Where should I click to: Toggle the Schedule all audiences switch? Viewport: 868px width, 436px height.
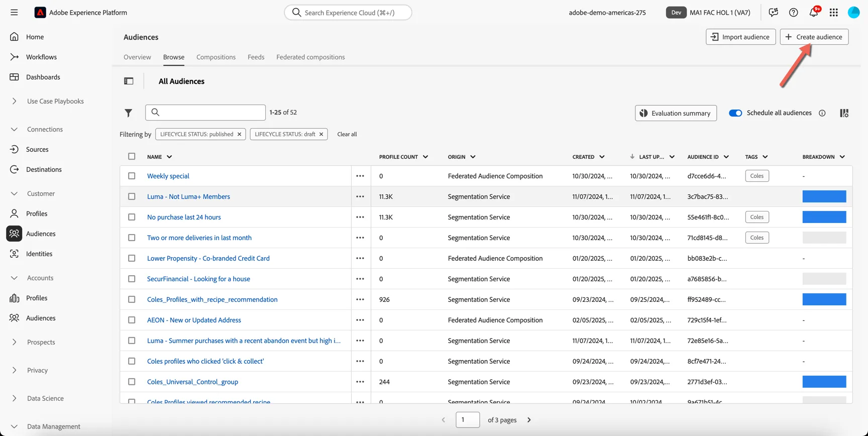735,113
